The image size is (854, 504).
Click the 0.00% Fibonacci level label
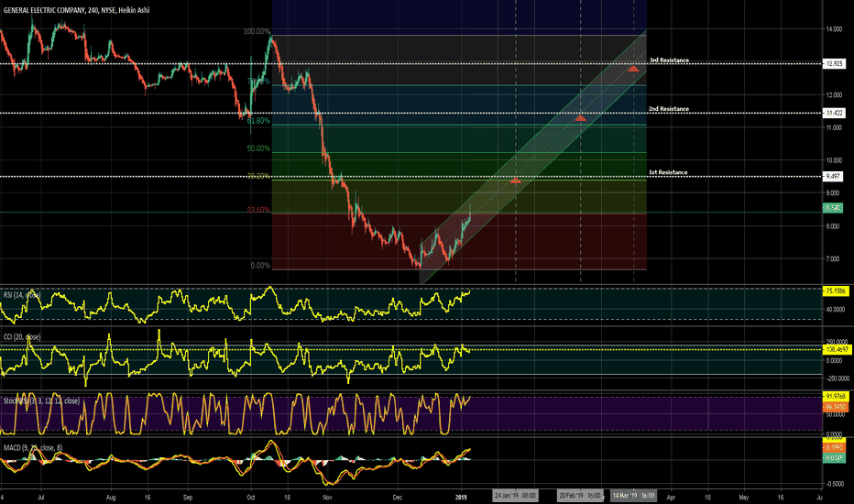[x=260, y=266]
